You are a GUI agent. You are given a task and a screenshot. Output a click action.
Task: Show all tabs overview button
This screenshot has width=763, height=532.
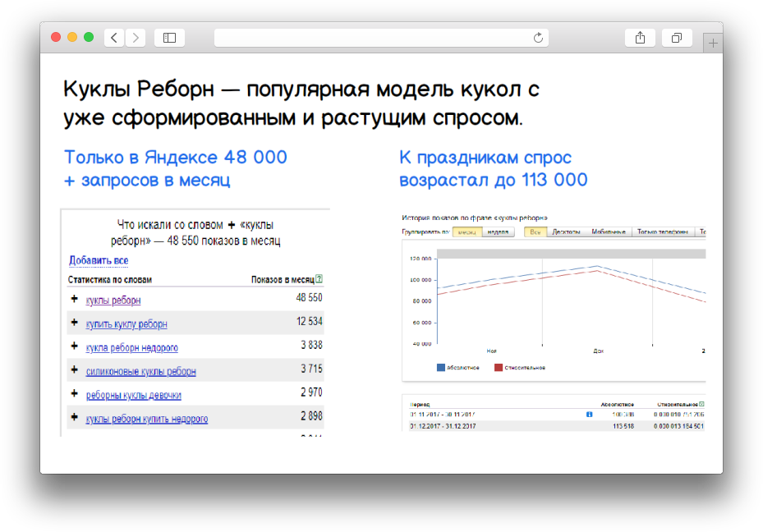677,38
